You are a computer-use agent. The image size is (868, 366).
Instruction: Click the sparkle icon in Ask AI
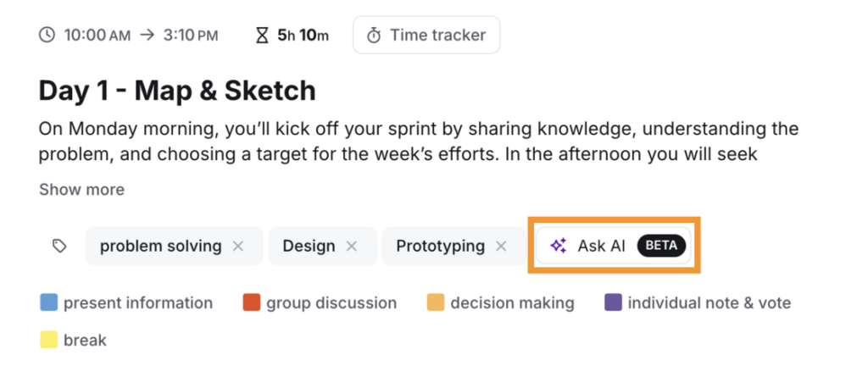tap(558, 247)
